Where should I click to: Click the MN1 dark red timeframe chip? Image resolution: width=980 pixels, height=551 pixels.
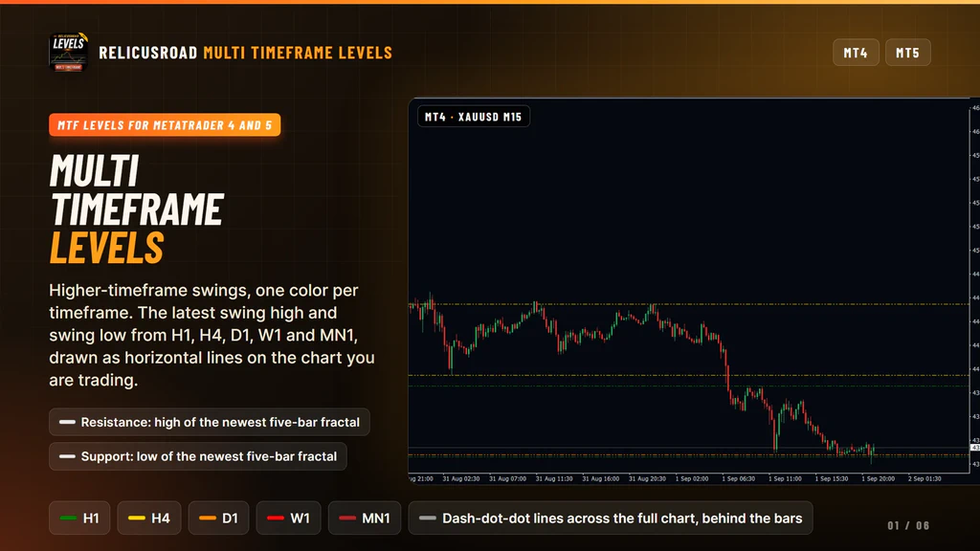point(365,518)
